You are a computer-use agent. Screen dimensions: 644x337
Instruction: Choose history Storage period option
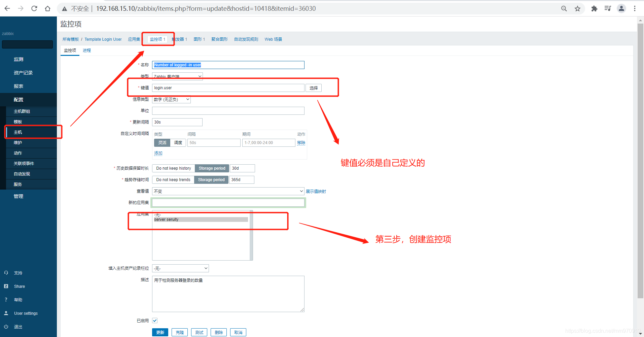(212, 168)
